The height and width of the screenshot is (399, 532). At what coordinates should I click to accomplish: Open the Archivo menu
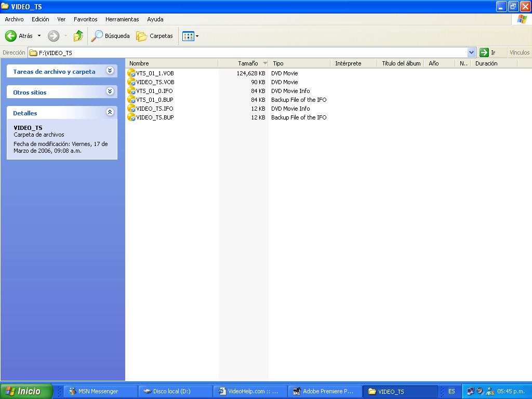(x=14, y=19)
